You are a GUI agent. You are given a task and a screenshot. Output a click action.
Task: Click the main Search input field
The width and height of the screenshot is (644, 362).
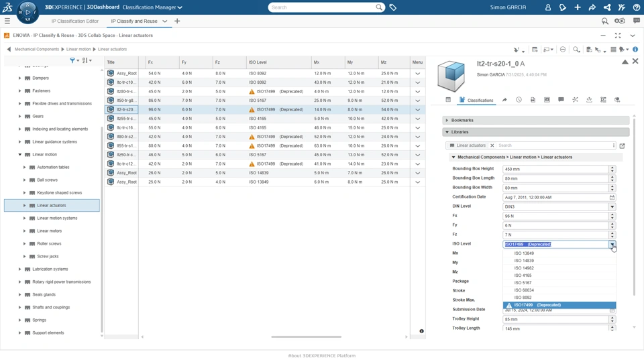click(x=322, y=7)
